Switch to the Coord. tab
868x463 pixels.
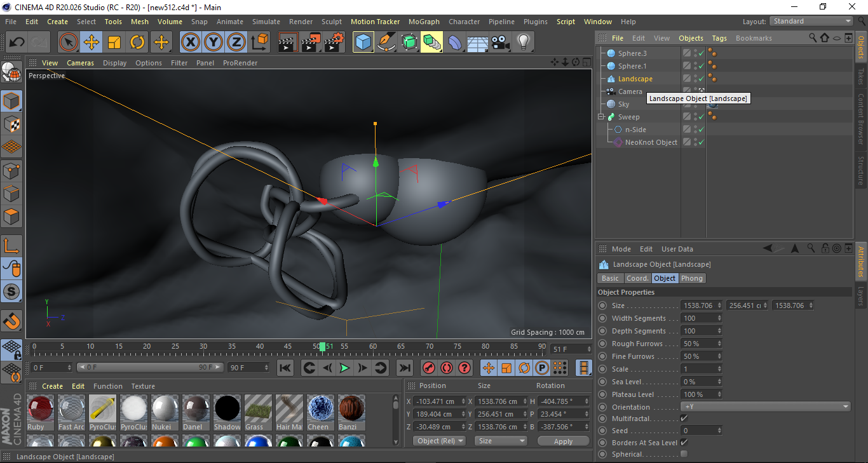pyautogui.click(x=637, y=278)
